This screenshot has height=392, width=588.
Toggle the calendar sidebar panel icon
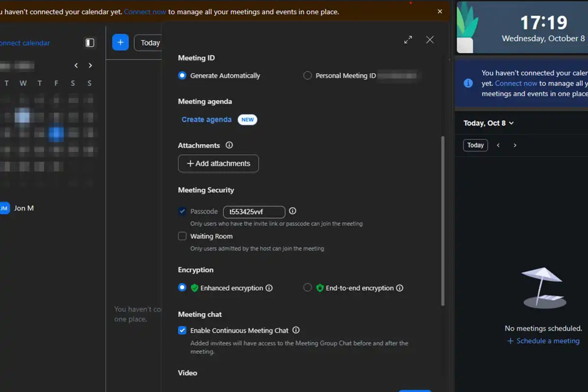90,43
